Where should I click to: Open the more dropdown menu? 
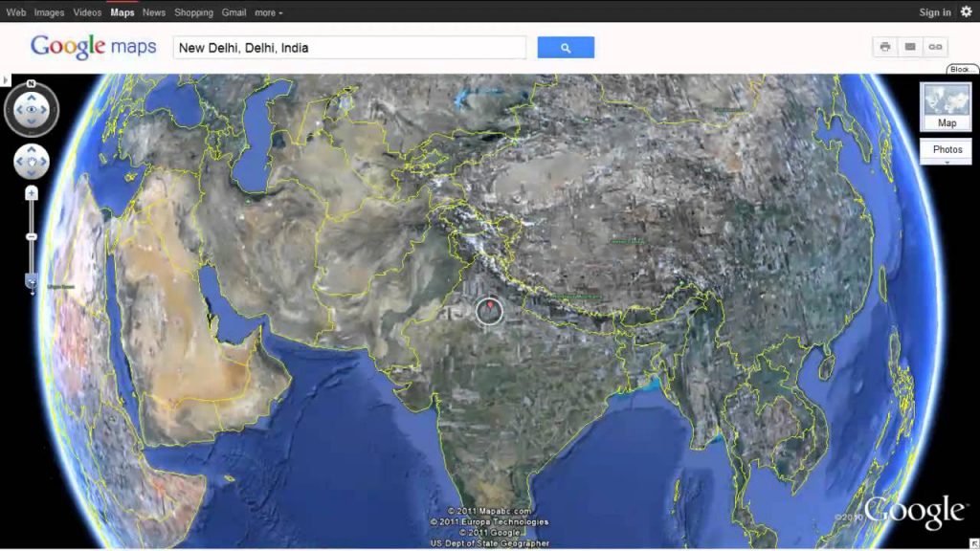(269, 12)
